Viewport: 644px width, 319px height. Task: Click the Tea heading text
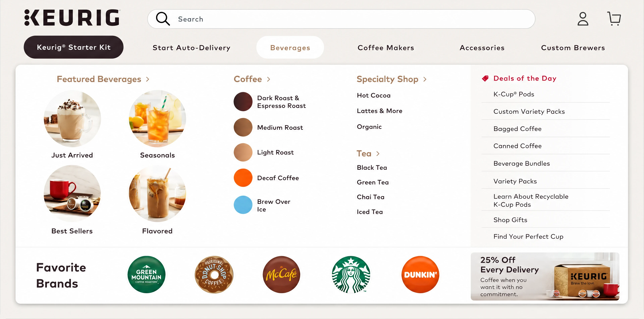coord(364,153)
